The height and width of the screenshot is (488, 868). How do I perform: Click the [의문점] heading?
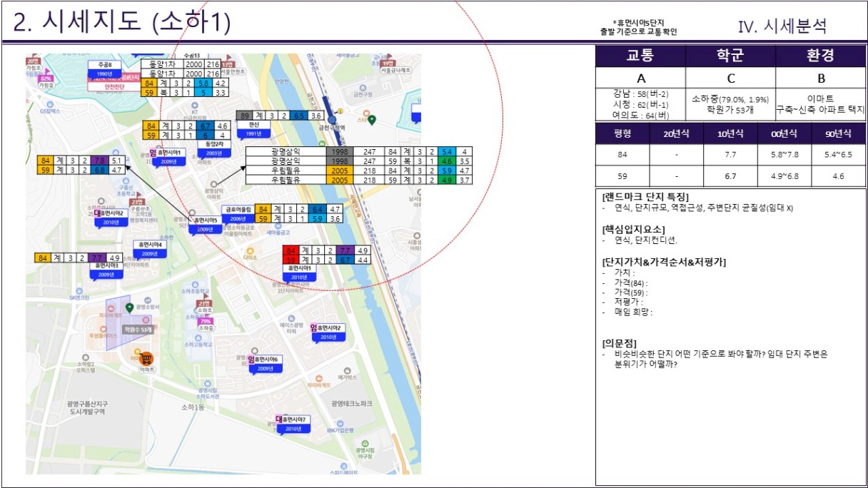[620, 343]
